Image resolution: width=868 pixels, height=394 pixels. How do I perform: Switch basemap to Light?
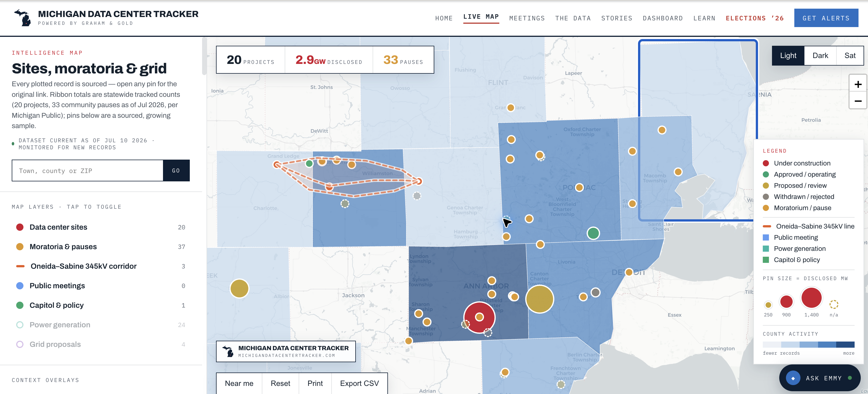tap(788, 56)
